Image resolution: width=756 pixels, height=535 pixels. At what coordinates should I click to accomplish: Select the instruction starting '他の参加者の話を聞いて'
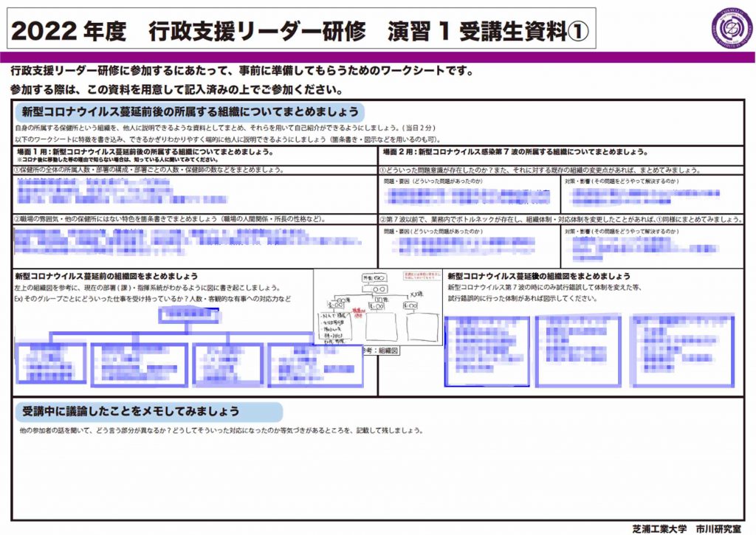pos(221,430)
